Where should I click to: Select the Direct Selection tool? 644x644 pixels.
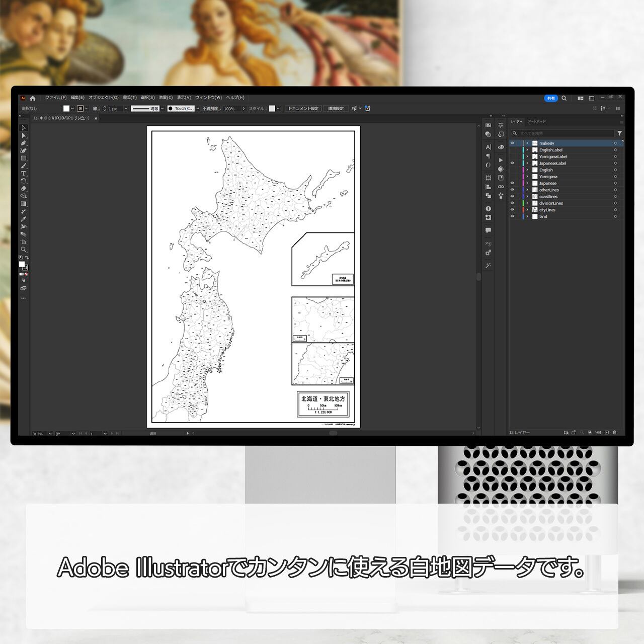tap(23, 136)
